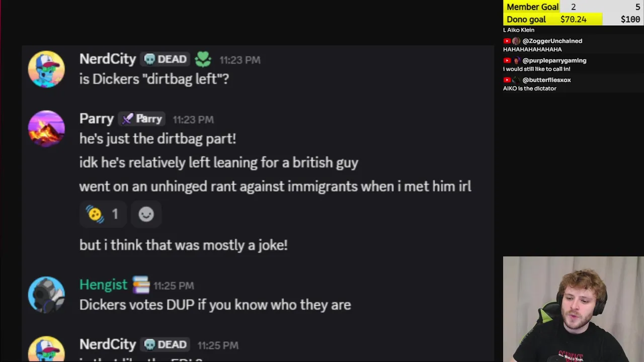The height and width of the screenshot is (362, 644).
Task: Click the streamer webcam thumbnail
Action: pos(573,309)
